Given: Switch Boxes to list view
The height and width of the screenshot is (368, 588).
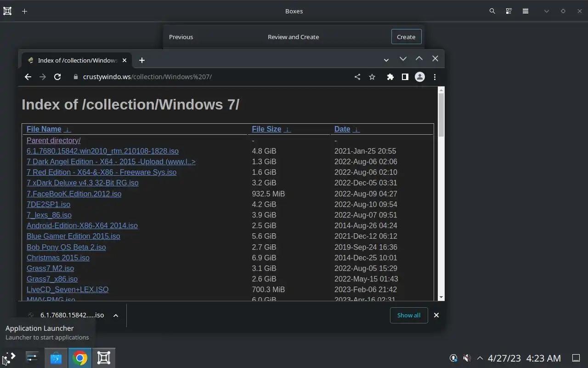Looking at the screenshot, I should tap(509, 11).
